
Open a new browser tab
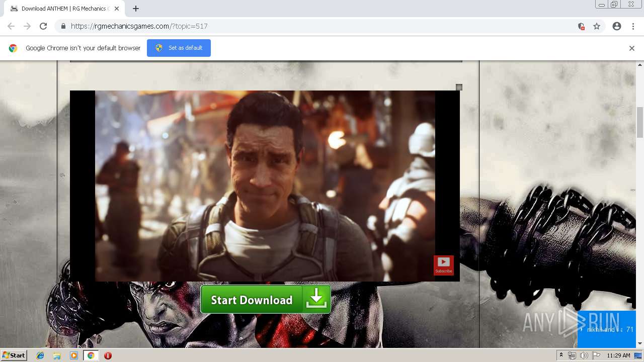136,9
